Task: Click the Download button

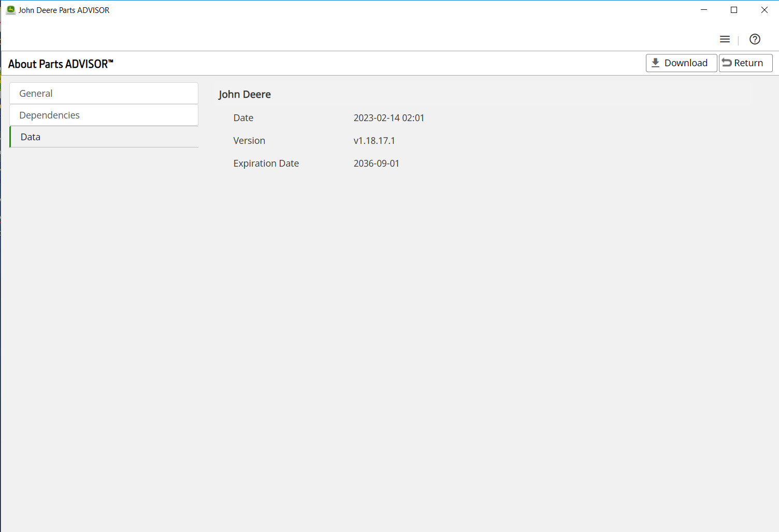Action: (x=681, y=63)
